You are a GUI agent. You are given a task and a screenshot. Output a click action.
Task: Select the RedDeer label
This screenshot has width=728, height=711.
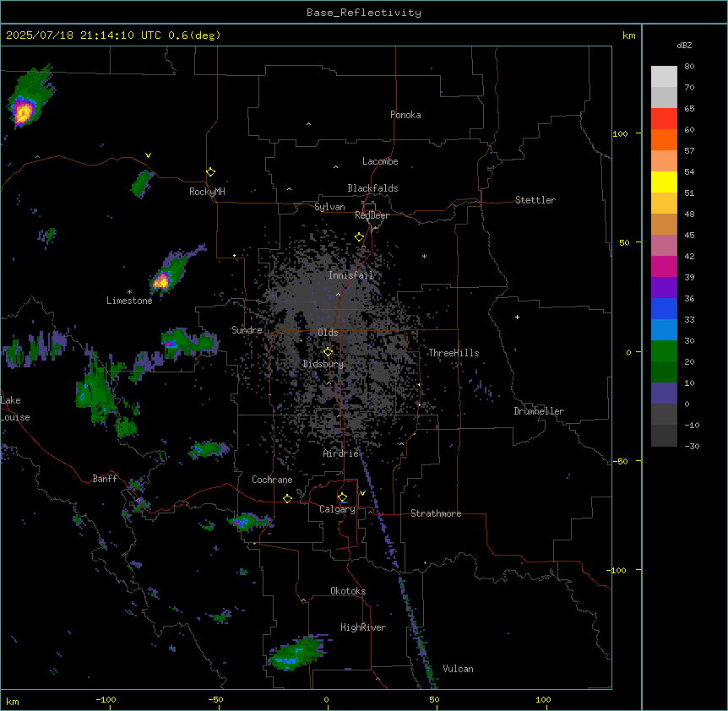coord(372,215)
